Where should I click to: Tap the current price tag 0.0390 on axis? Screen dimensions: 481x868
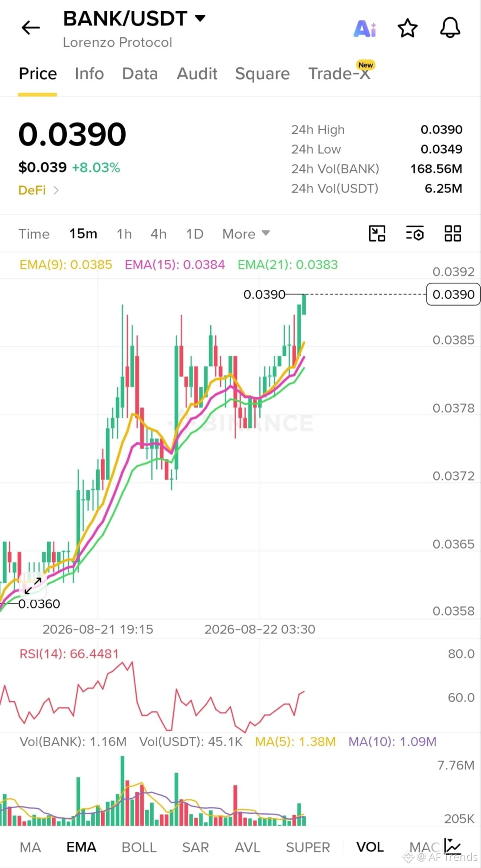pyautogui.click(x=453, y=294)
